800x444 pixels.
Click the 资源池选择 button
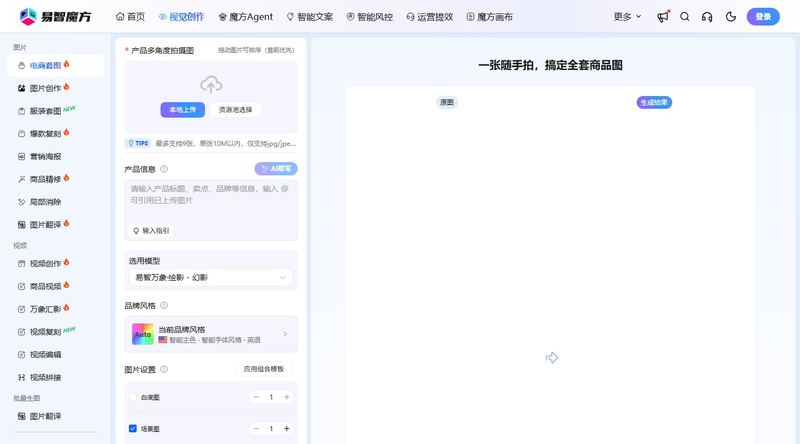click(x=235, y=110)
